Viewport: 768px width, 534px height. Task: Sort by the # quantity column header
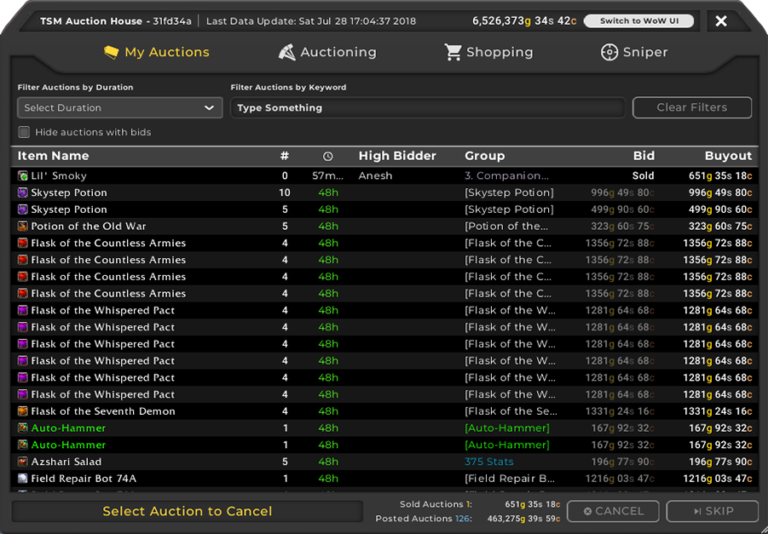tap(285, 156)
